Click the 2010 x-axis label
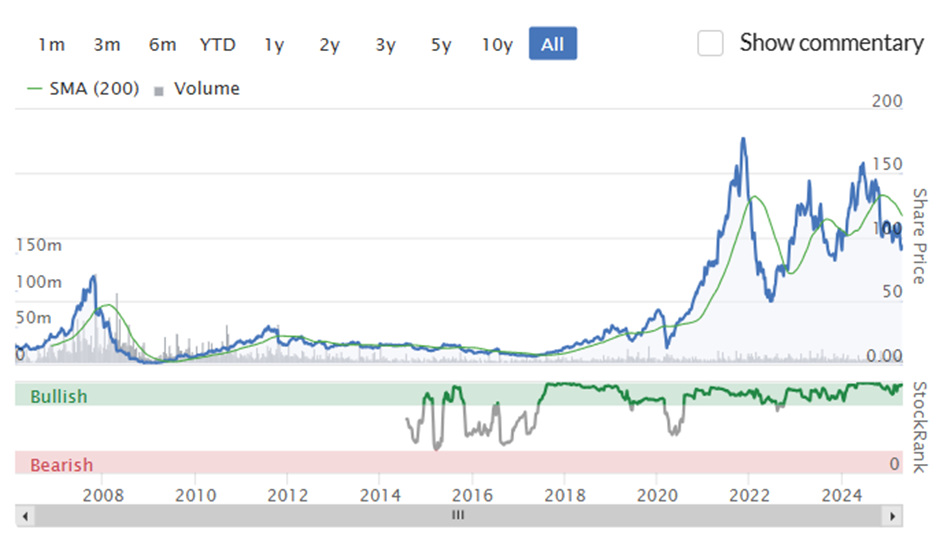Screen dimensions: 940x537 coord(195,496)
